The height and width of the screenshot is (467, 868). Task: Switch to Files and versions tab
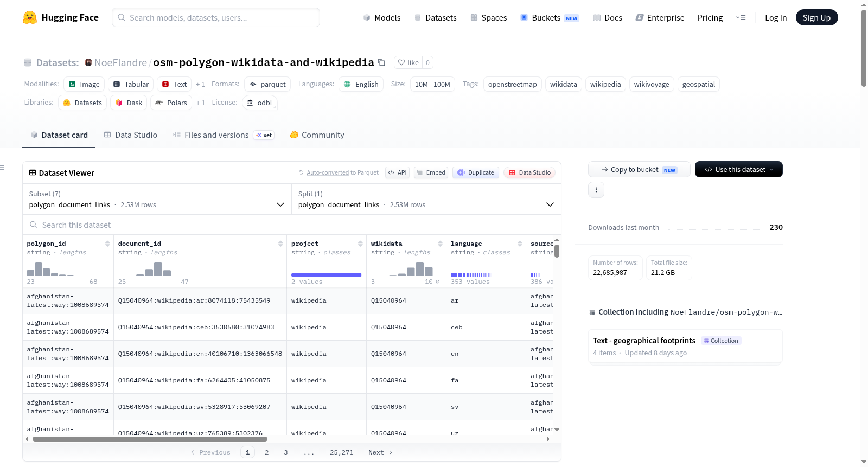(224, 135)
